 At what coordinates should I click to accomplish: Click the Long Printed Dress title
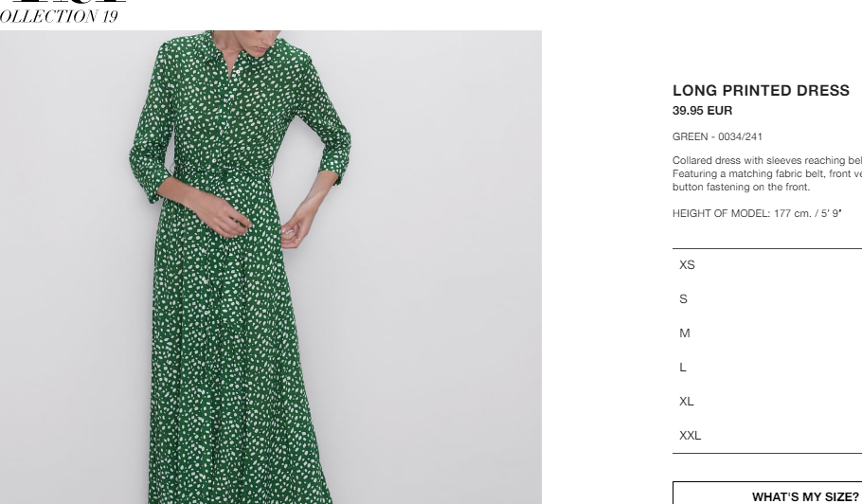pyautogui.click(x=761, y=90)
